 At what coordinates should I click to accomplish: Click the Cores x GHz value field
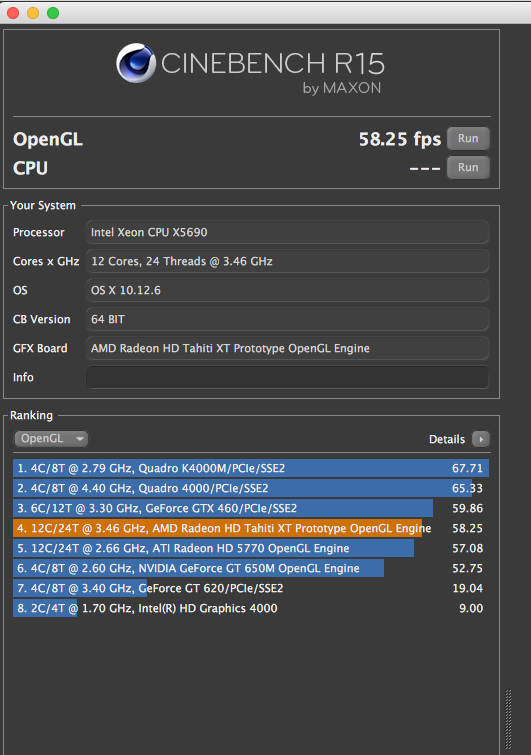click(x=287, y=261)
